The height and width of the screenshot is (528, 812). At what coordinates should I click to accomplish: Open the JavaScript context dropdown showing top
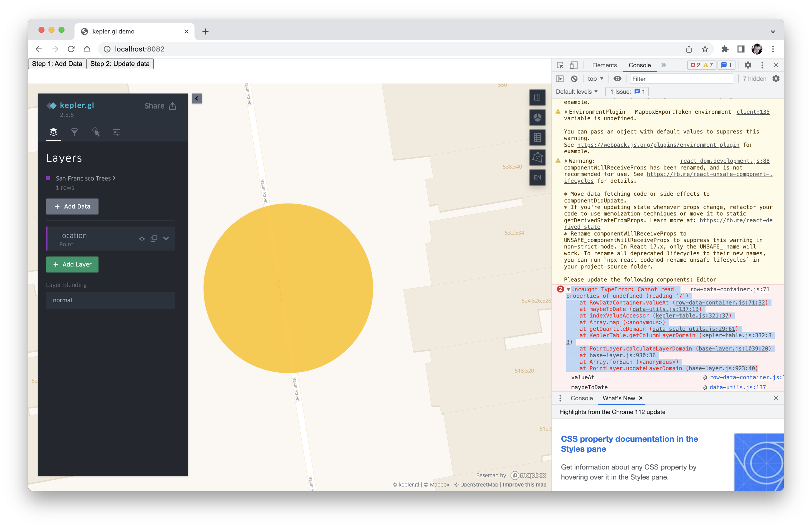click(x=595, y=78)
